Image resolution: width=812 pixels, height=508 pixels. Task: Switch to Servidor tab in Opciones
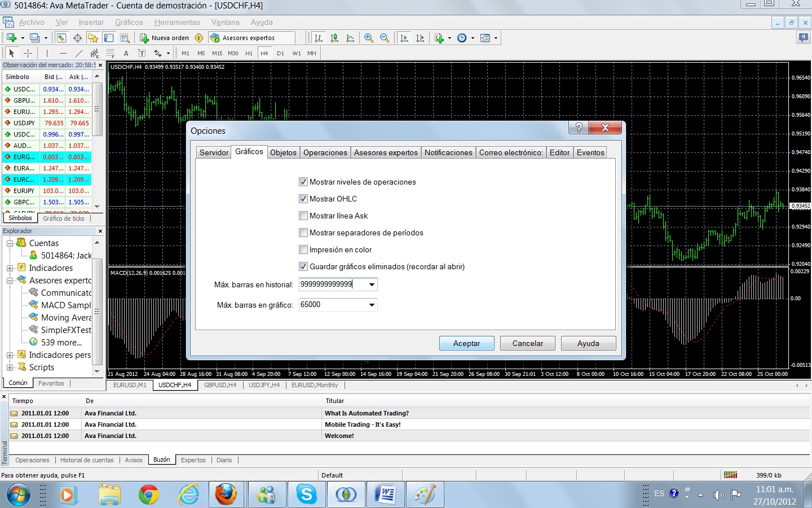(214, 152)
